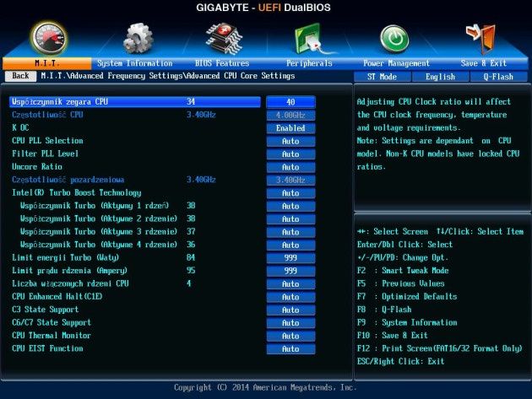
Task: Edit the CPU clock ratio value 40
Action: tap(290, 102)
